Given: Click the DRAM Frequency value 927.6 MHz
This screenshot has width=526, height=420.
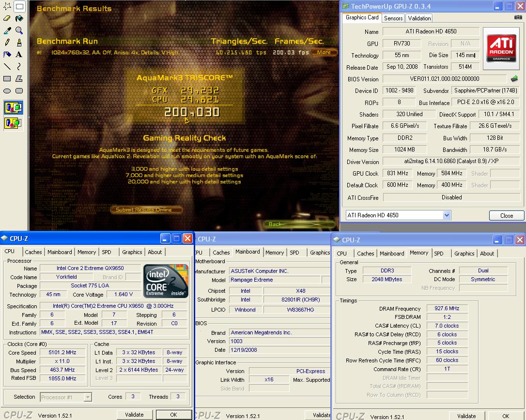Looking at the screenshot, I should [x=447, y=308].
